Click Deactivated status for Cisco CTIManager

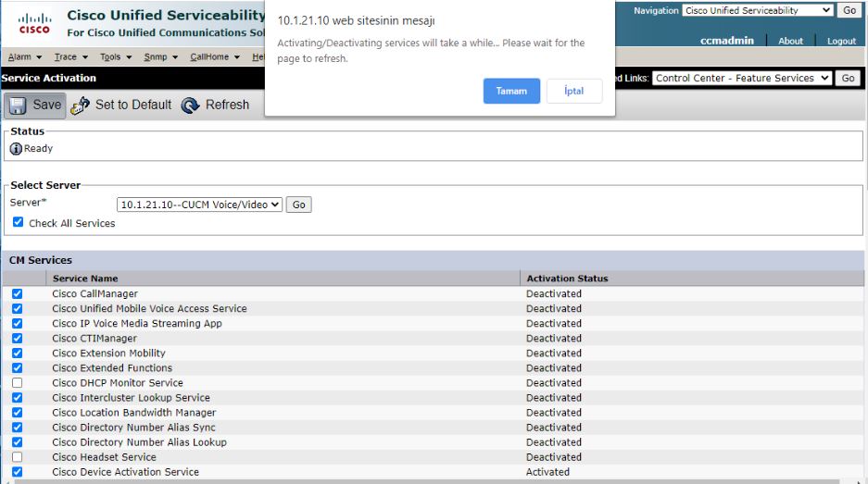point(554,338)
